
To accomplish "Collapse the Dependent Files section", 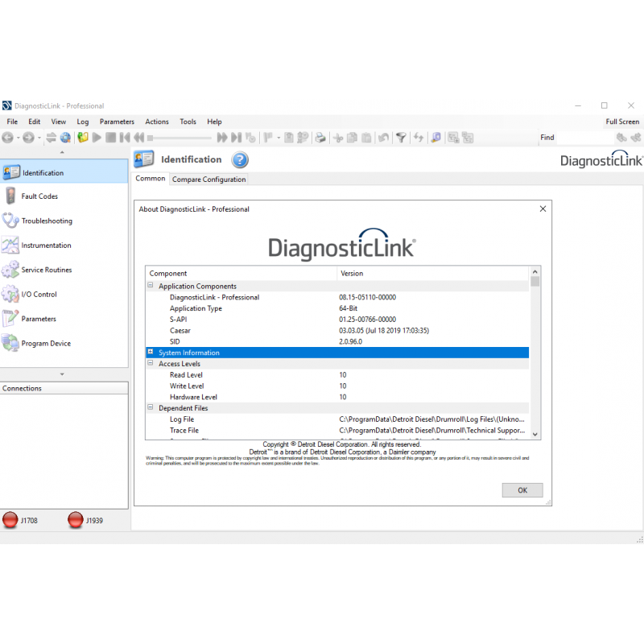I will coord(151,408).
